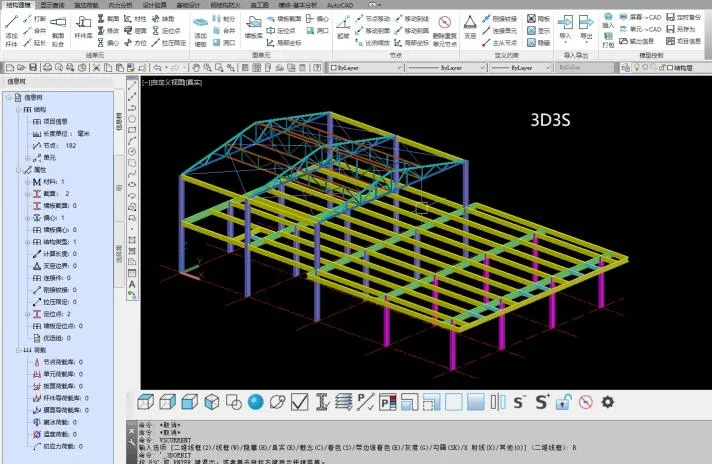Select the realistic blue sphere visual style
Screen dimensions: 712x464
coord(256,402)
